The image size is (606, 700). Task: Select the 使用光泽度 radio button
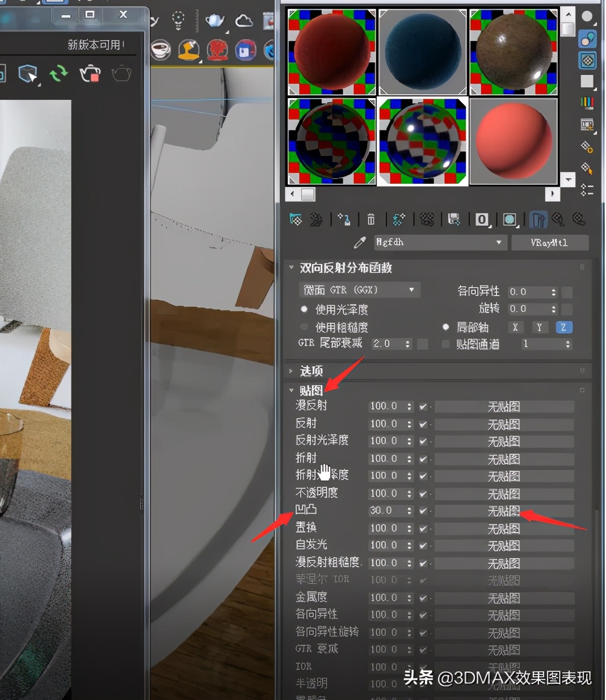tap(304, 310)
